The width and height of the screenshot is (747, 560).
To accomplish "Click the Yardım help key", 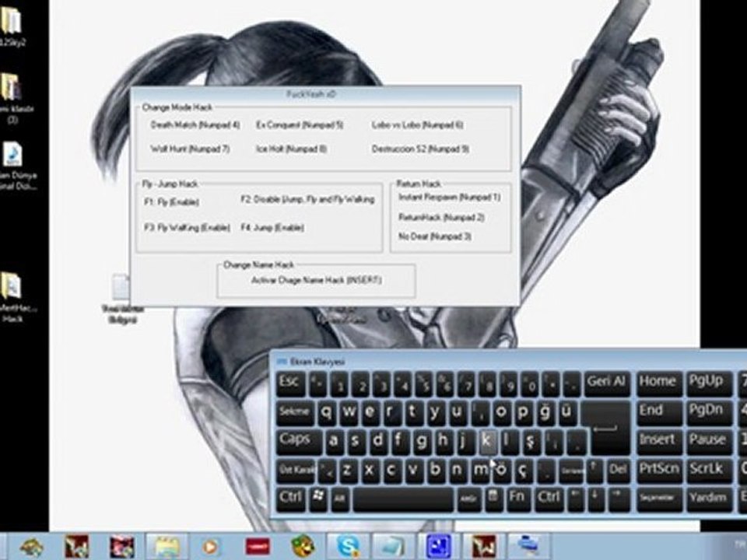I will click(708, 499).
